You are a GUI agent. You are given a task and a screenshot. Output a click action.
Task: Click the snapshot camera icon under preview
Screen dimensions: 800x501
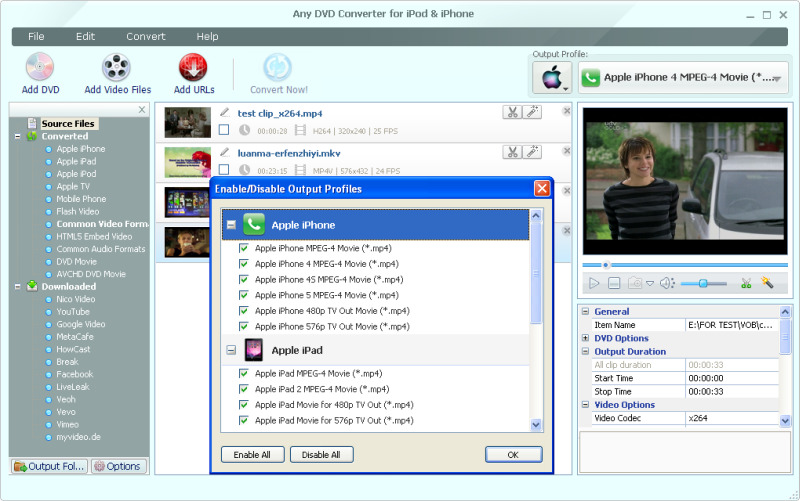point(635,283)
